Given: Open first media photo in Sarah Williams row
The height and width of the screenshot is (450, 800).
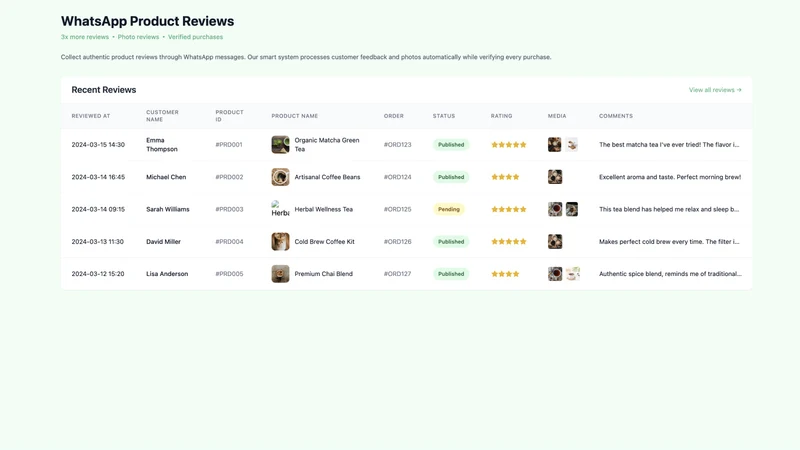Looking at the screenshot, I should pos(555,209).
